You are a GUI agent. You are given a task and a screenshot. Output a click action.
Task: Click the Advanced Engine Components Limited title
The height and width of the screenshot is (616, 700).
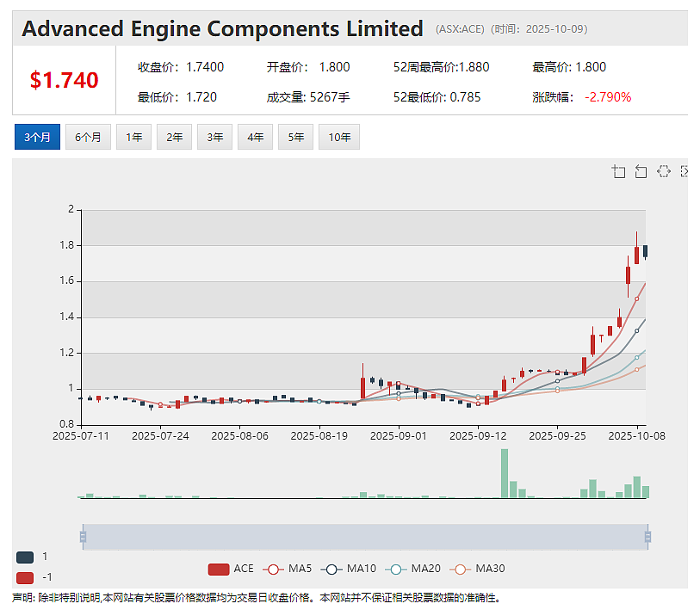point(222,29)
